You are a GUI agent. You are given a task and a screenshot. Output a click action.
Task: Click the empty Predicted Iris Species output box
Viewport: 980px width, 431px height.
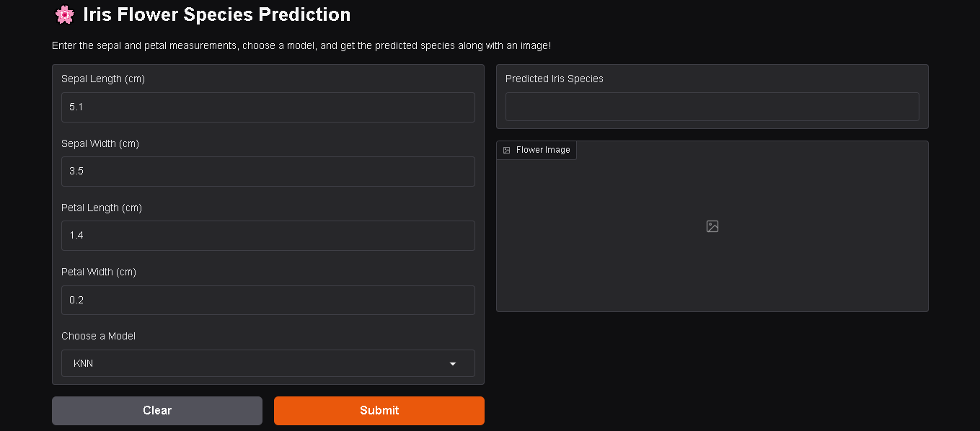point(712,107)
